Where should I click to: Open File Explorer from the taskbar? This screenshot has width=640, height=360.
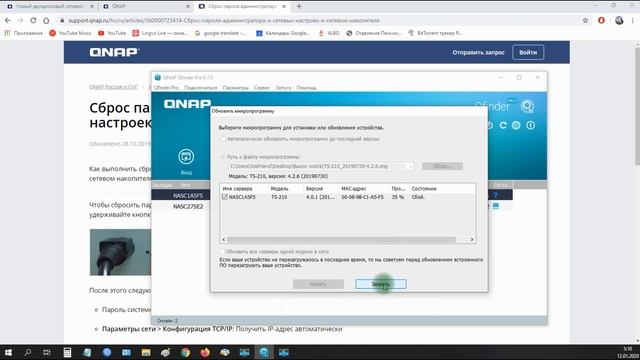click(146, 352)
